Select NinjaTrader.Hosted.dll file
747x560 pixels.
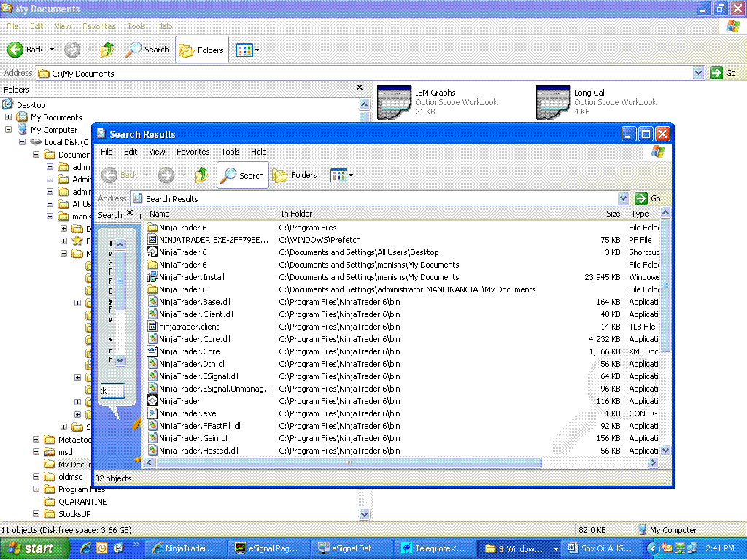(x=193, y=451)
